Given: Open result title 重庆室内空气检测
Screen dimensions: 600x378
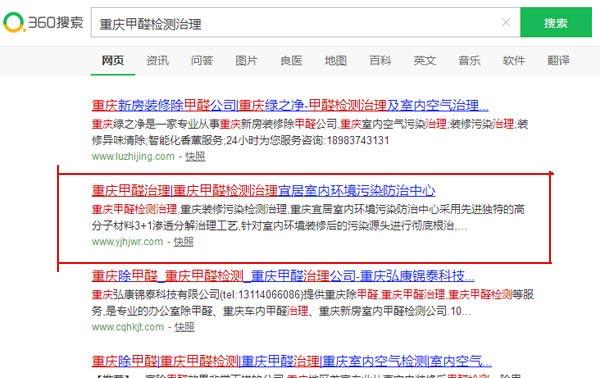Looking at the screenshot, I should click(292, 361).
